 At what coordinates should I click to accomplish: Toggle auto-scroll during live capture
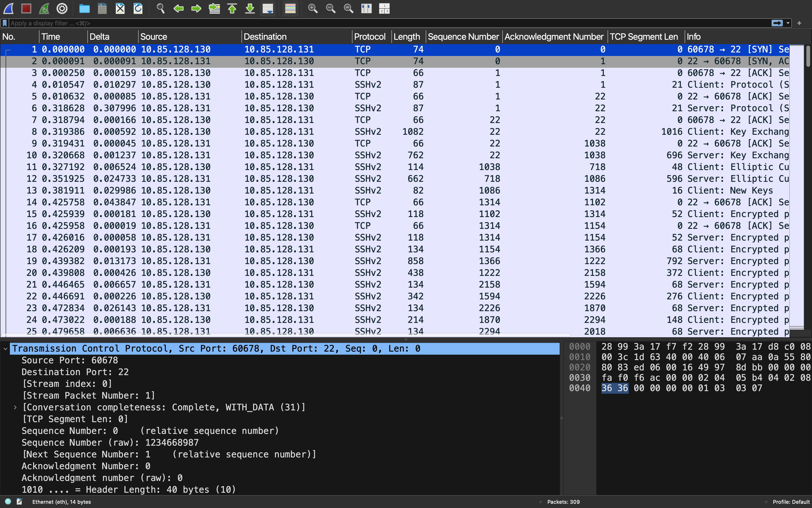[267, 8]
